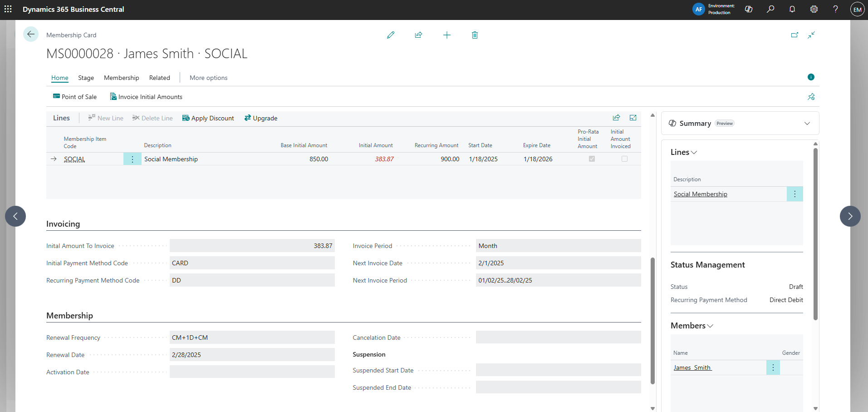Click the Delete Line action

coord(152,118)
